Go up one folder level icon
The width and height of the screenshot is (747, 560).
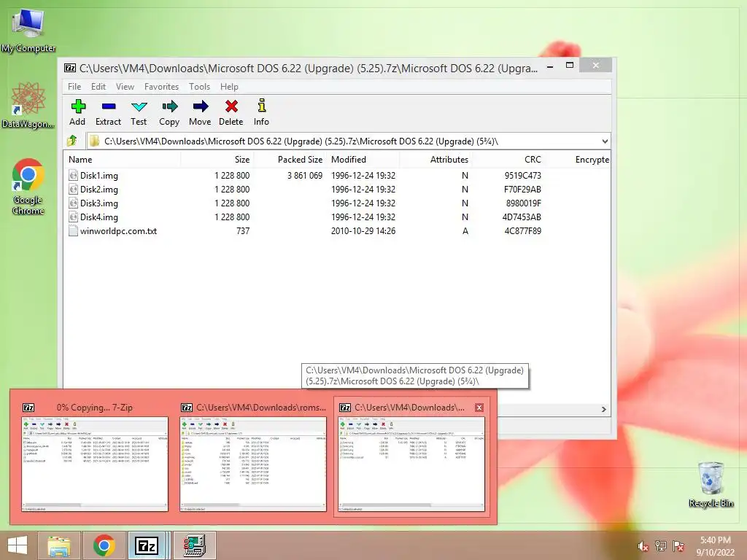[x=72, y=141]
